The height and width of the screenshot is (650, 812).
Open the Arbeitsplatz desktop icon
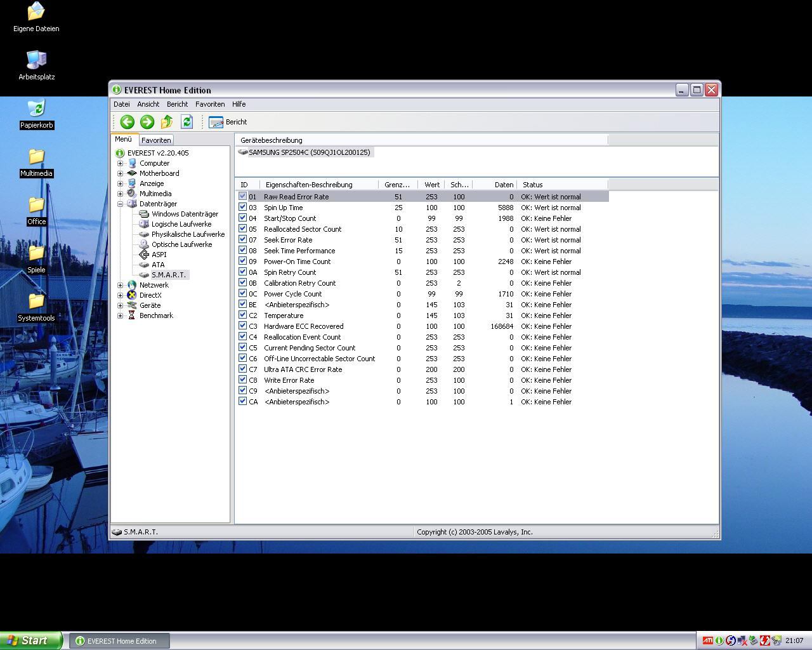click(37, 66)
